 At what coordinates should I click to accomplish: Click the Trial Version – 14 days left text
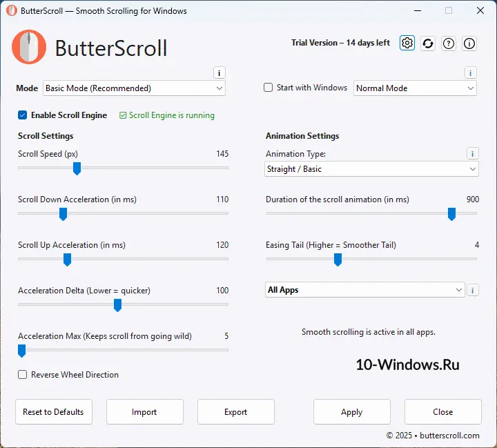point(340,43)
